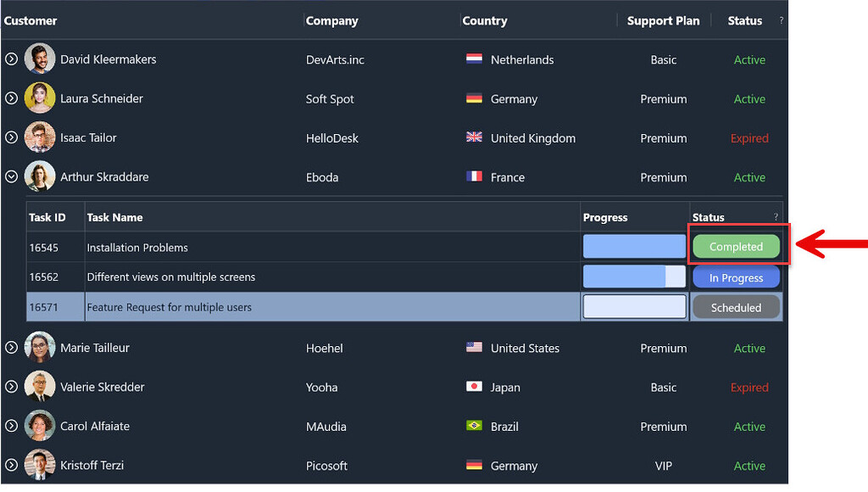Select the Feature Request for multiple users task

[170, 307]
